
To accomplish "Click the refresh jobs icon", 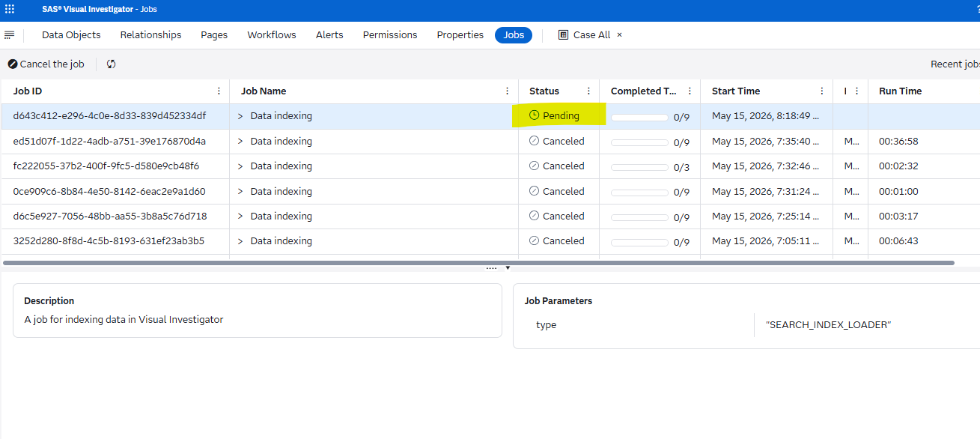I will click(112, 64).
